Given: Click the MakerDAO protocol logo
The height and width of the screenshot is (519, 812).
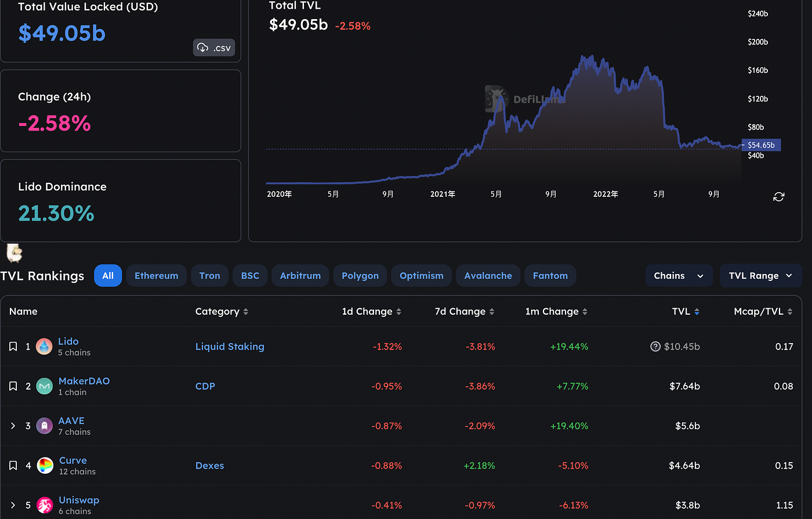Looking at the screenshot, I should click(x=45, y=386).
